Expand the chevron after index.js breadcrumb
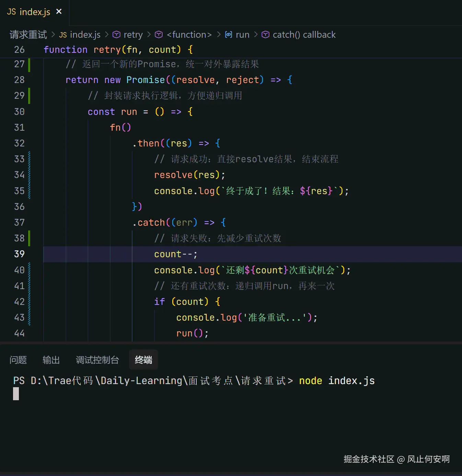The width and height of the screenshot is (462, 476). tap(106, 34)
